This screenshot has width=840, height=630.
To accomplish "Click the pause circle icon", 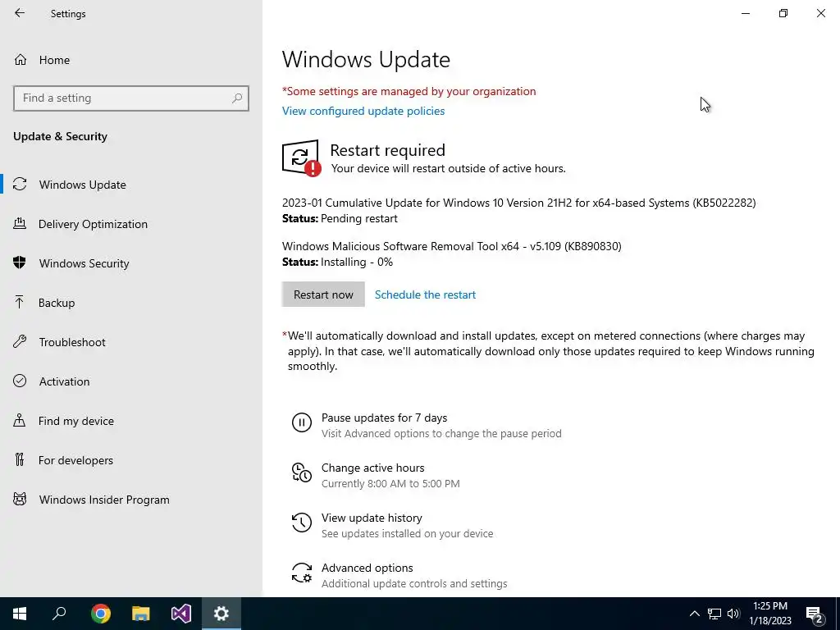I will 302,422.
